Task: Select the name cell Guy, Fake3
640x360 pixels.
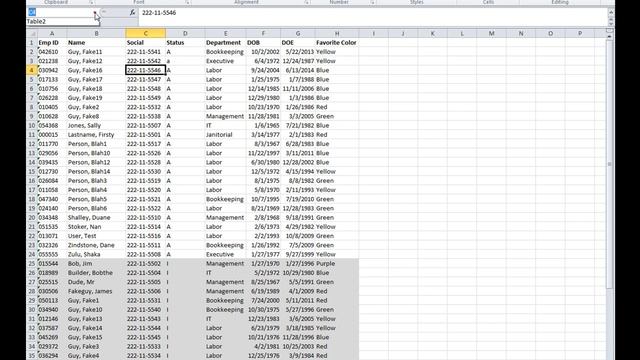Action: (x=96, y=347)
